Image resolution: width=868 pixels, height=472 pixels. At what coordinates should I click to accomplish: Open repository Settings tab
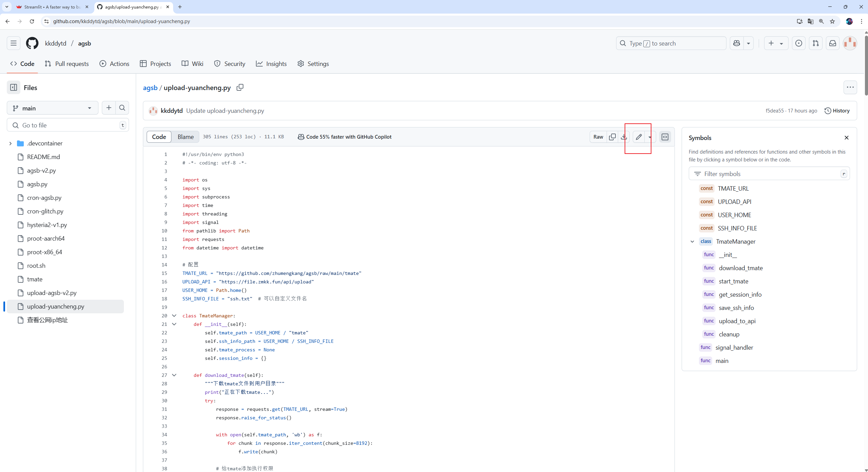pyautogui.click(x=313, y=64)
